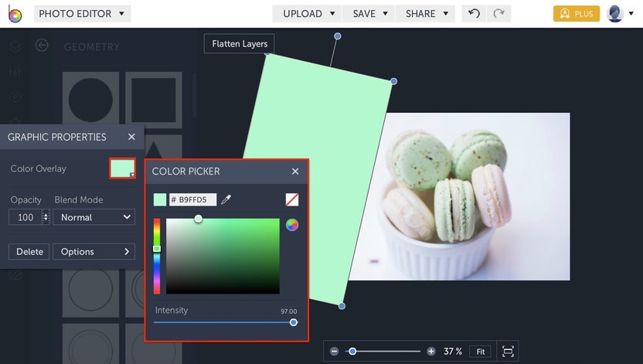Close the Graphic Properties panel

131,137
